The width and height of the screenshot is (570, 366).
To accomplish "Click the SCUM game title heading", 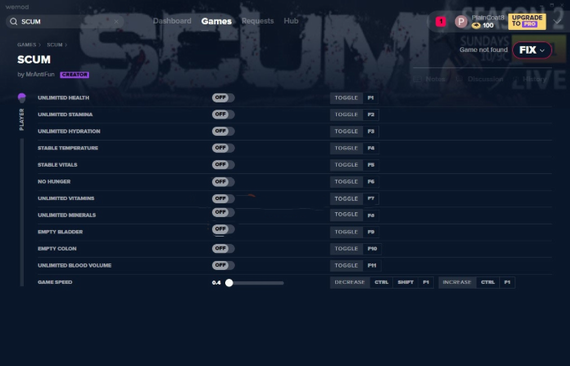I will tap(34, 60).
